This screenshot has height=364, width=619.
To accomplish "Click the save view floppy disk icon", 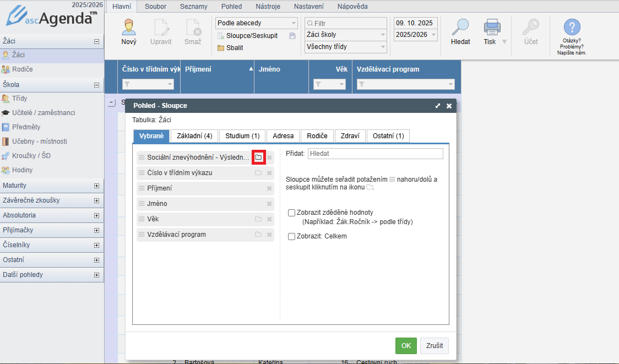I will pyautogui.click(x=292, y=35).
